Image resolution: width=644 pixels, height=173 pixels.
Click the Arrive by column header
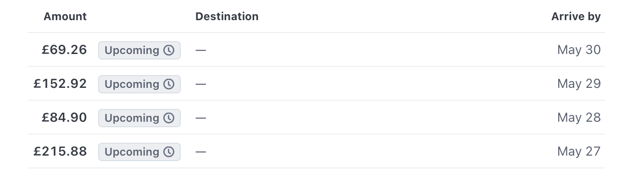[x=576, y=16]
